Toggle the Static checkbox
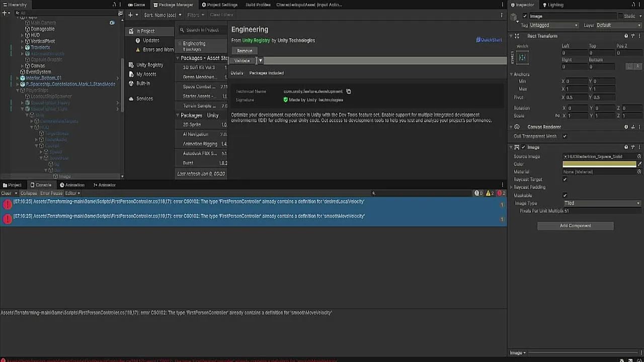The image size is (644, 362). 620,16
